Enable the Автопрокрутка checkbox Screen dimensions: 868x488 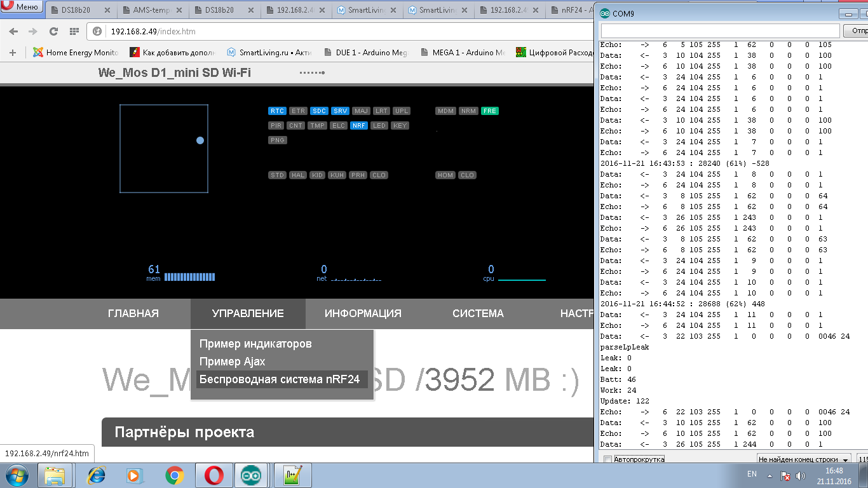tap(607, 458)
